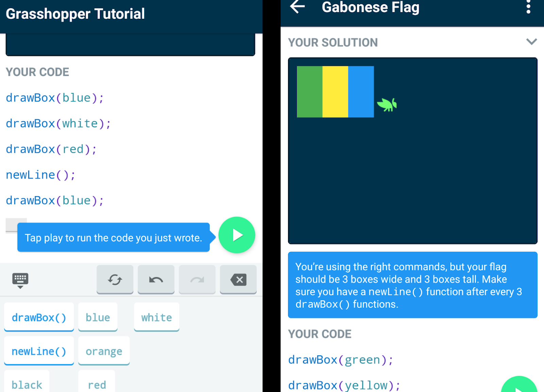Click the redo icon

197,280
